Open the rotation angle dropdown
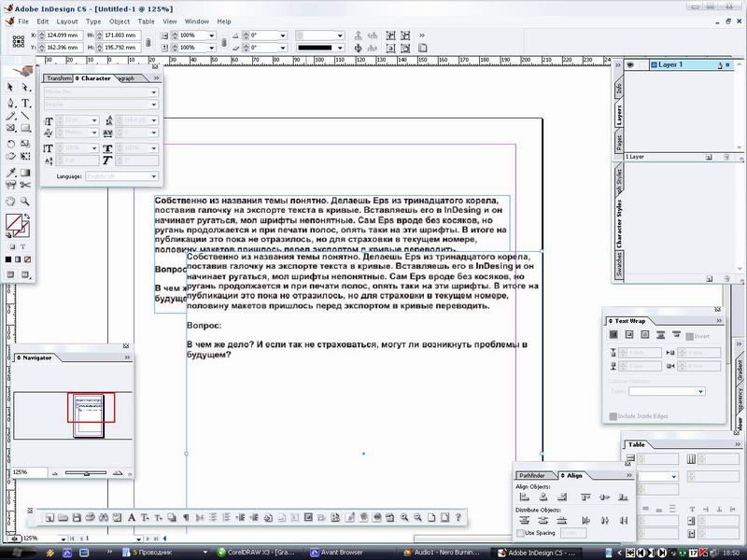 [283, 35]
